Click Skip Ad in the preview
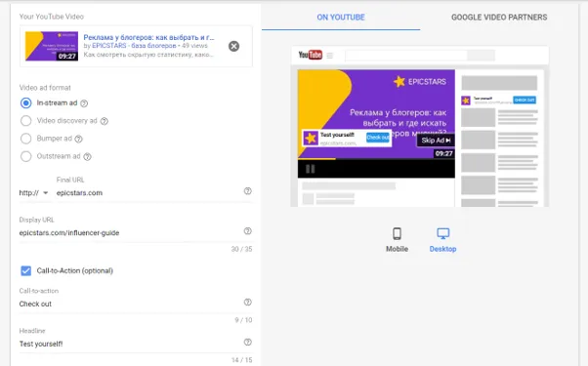 [436, 141]
